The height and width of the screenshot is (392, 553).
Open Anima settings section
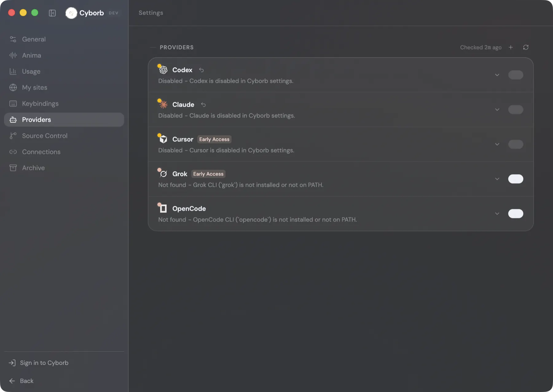(x=64, y=55)
